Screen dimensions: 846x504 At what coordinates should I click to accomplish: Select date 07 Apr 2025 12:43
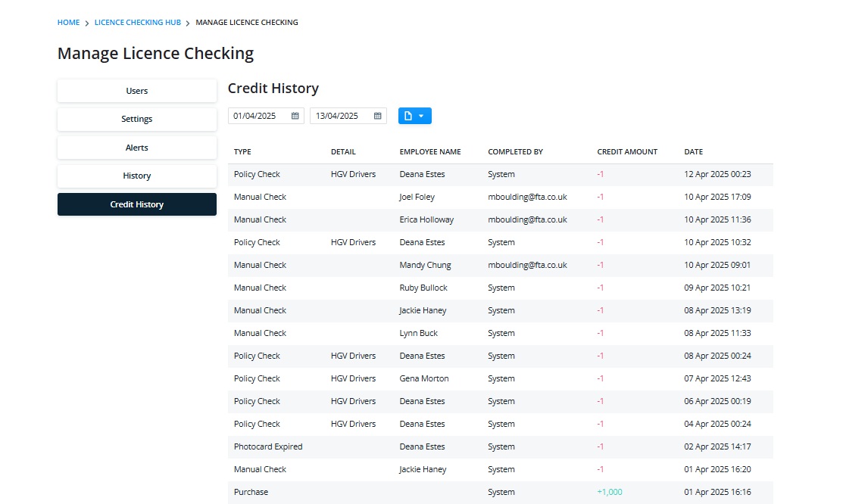pyautogui.click(x=717, y=379)
